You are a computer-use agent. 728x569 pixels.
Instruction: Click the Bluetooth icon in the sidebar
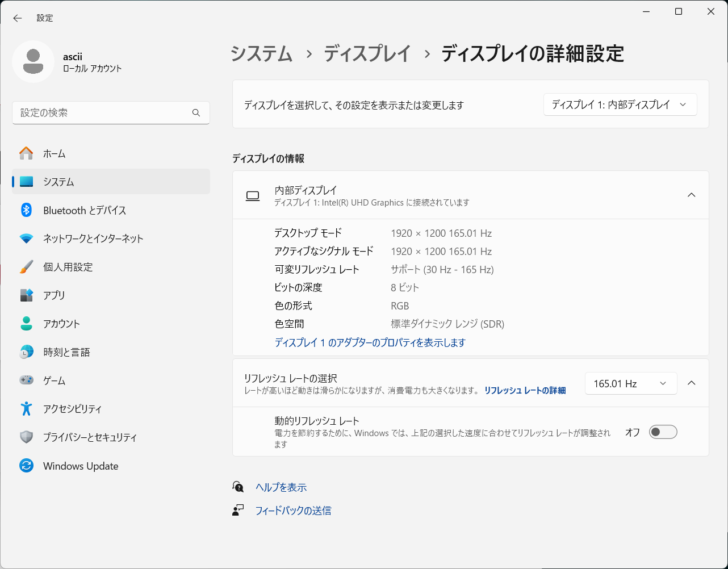point(26,210)
